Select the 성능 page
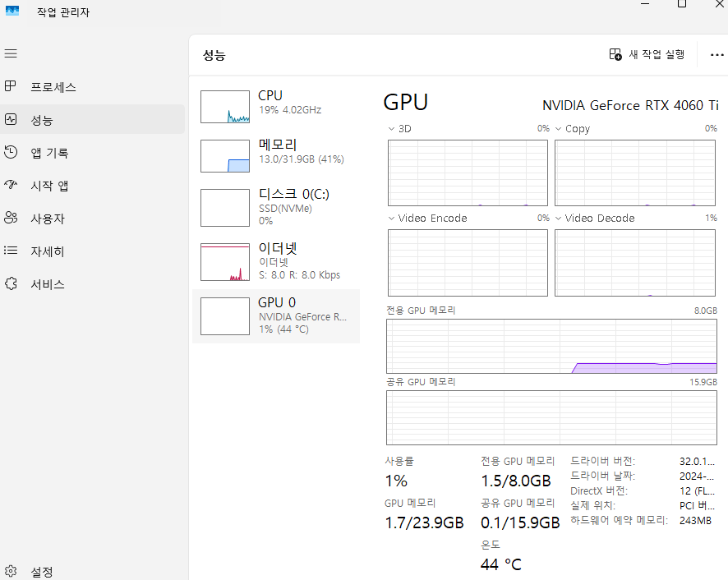This screenshot has height=580, width=728. (x=92, y=119)
